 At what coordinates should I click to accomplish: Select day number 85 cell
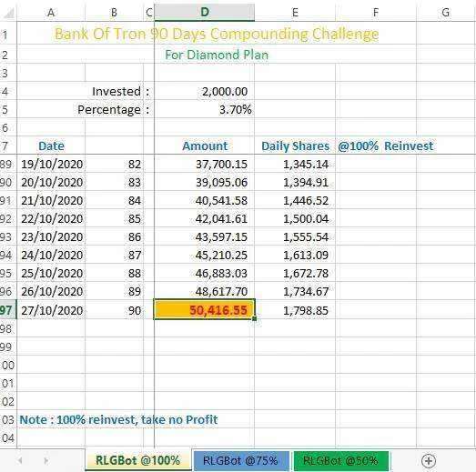click(114, 218)
